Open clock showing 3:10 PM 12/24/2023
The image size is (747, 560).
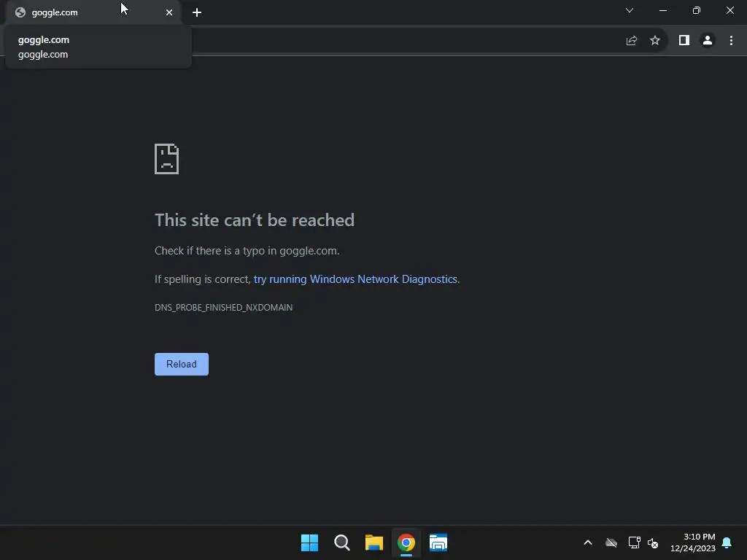pyautogui.click(x=693, y=542)
